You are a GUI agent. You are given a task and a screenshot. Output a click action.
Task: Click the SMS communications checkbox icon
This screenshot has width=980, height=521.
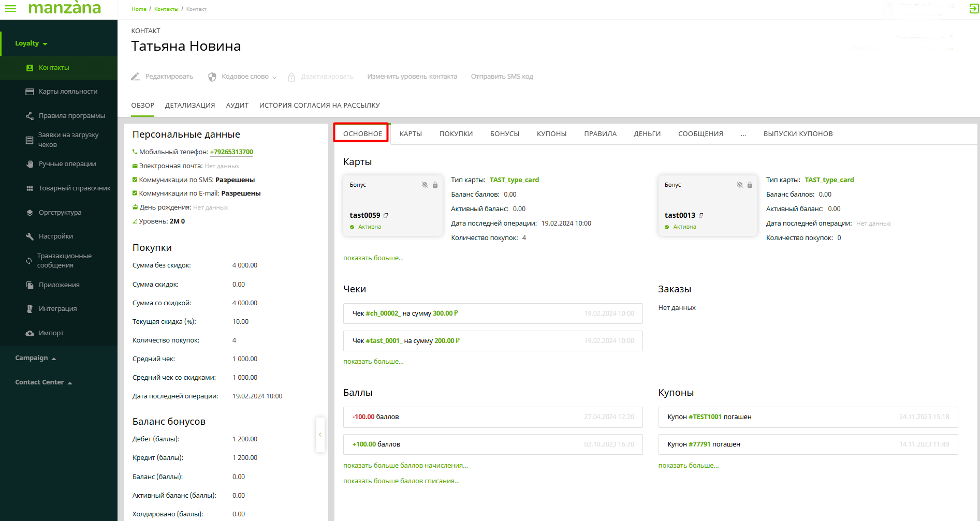click(x=135, y=180)
